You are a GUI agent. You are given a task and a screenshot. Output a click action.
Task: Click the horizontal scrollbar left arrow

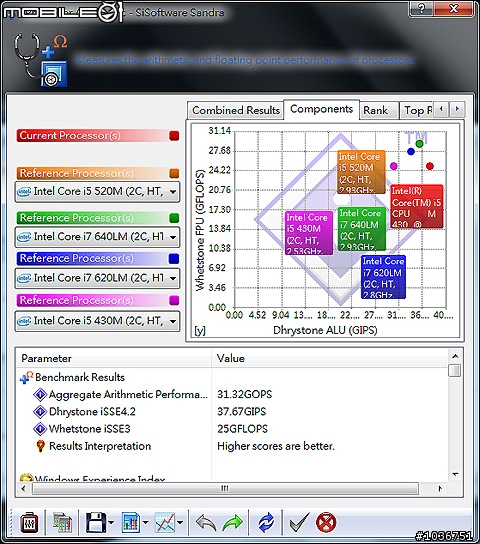coord(24,488)
